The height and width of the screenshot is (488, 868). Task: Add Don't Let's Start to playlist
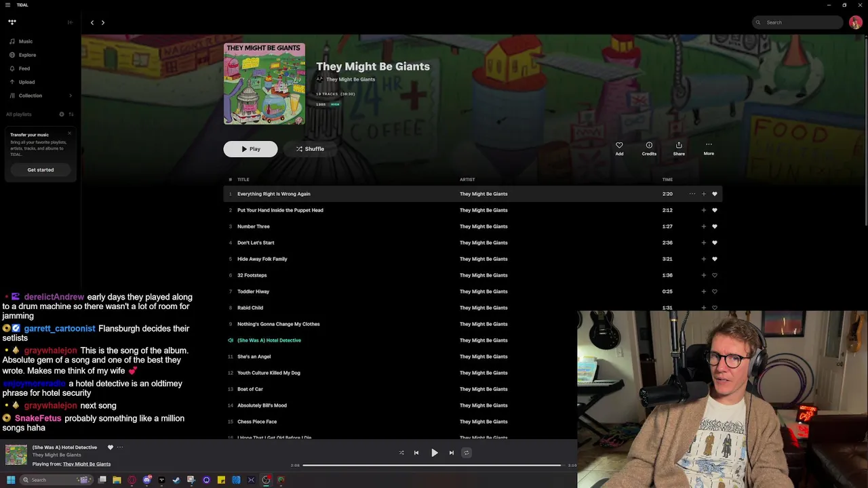coord(703,243)
